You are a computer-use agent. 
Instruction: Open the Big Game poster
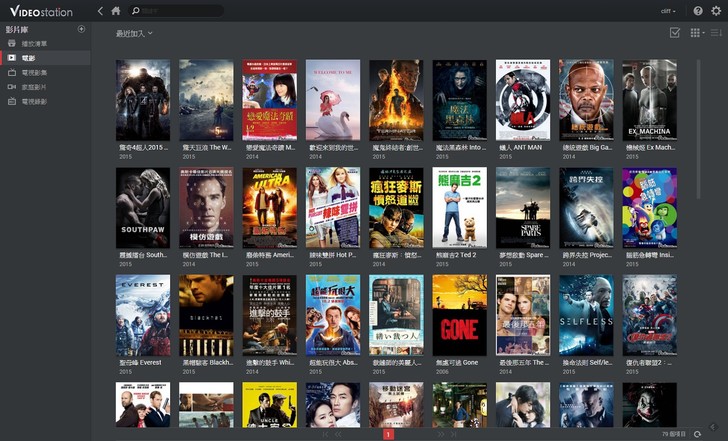tap(586, 100)
